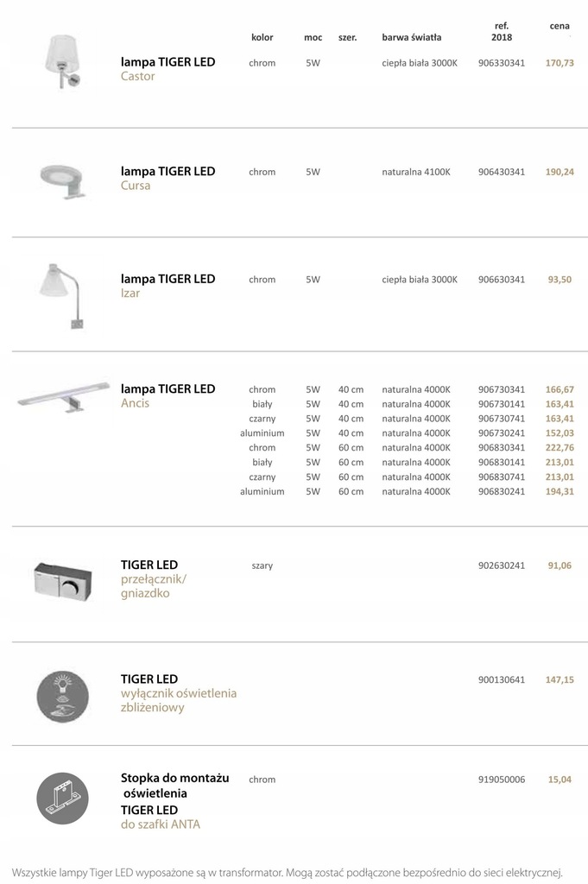Click the 'przełącznik/ gniazdko' product label
This screenshot has width=588, height=884.
[x=153, y=586]
